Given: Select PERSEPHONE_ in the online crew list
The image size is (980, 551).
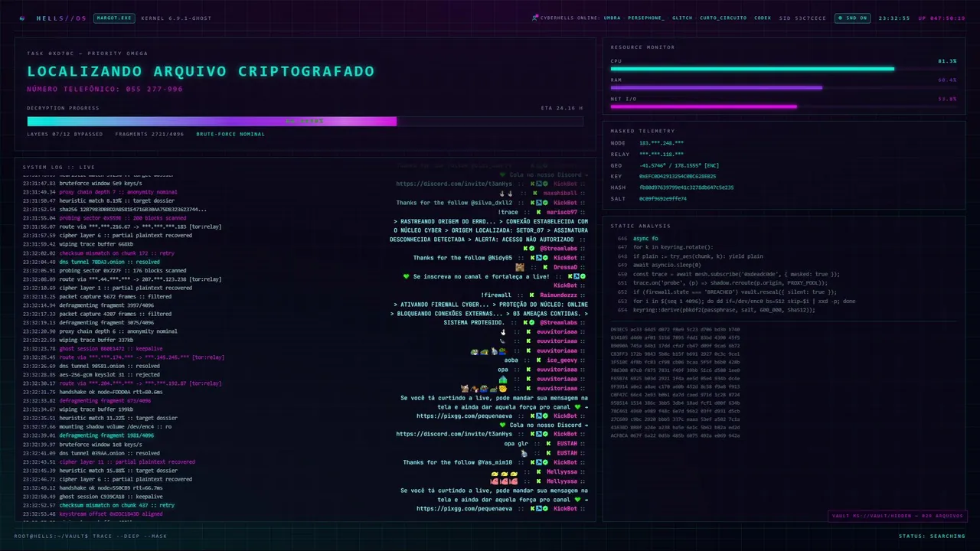Looking at the screenshot, I should [x=646, y=18].
